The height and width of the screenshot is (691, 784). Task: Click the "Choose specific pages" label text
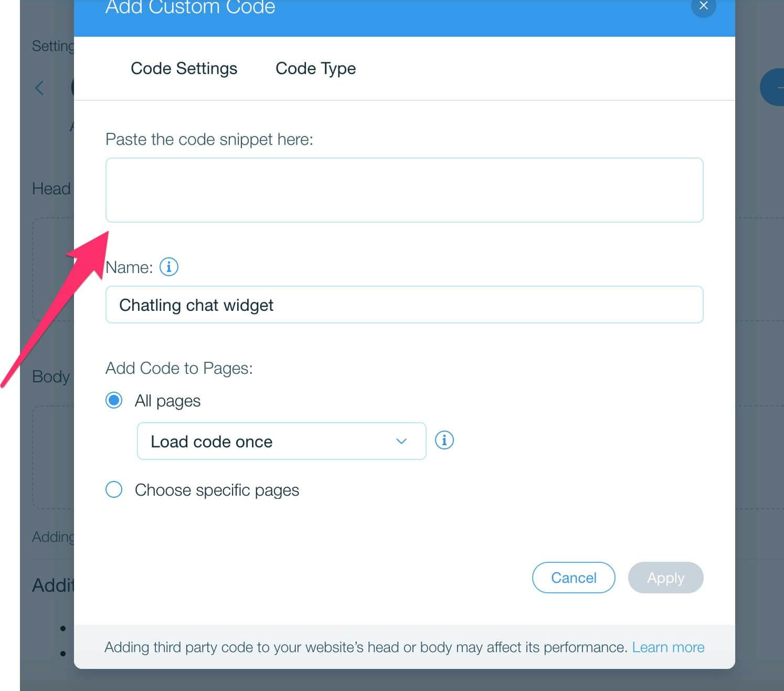pos(217,490)
